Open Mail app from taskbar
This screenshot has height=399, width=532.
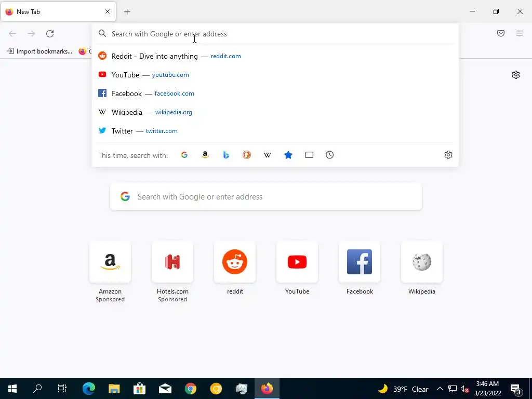point(165,389)
